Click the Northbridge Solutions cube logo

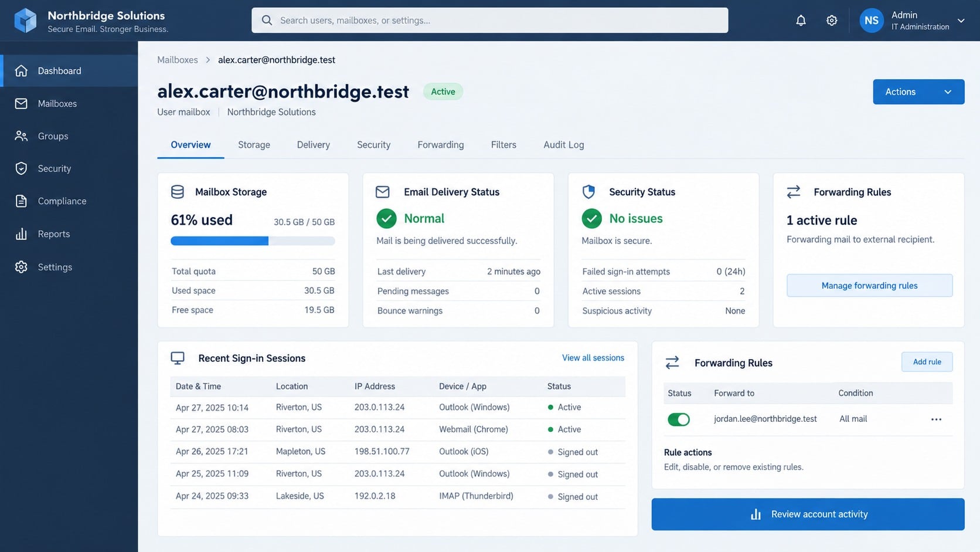coord(25,21)
